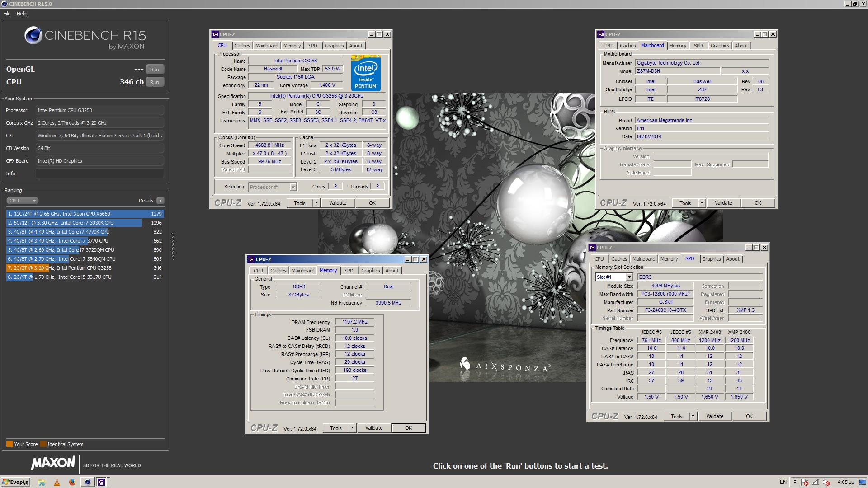The height and width of the screenshot is (488, 868).
Task: Select ranking row Core i7-3720QM
Action: point(85,250)
